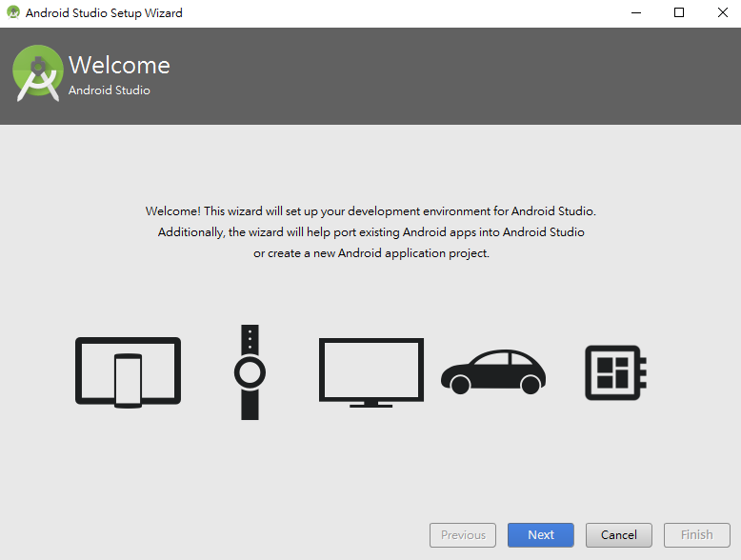741x560 pixels.
Task: Click the Next button
Action: click(x=541, y=535)
